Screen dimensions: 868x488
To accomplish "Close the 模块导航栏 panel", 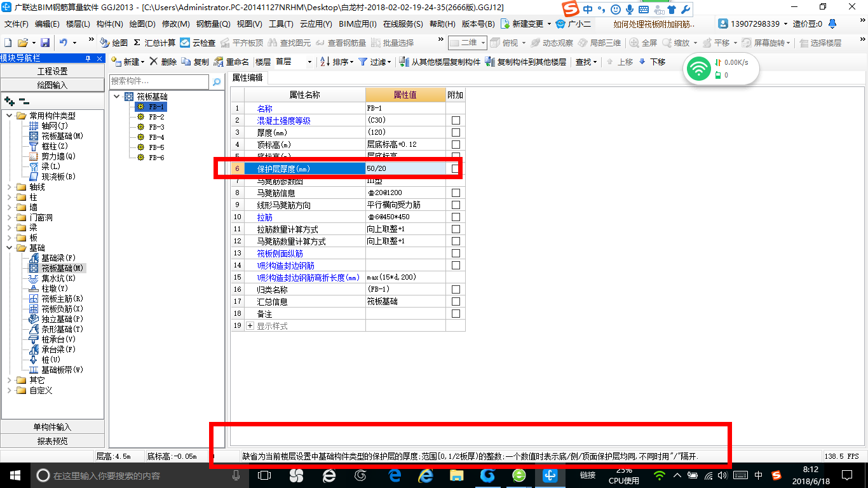I will (x=100, y=58).
